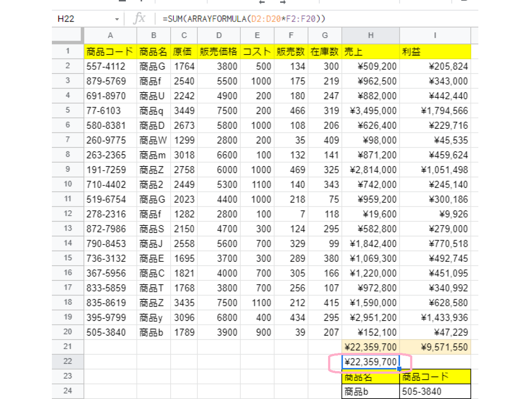Click the 商品J cell
Screen dimensions: 532x399
[154, 244]
